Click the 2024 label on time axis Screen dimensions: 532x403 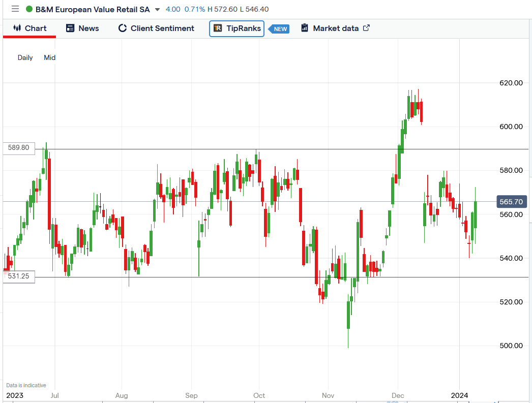click(459, 395)
